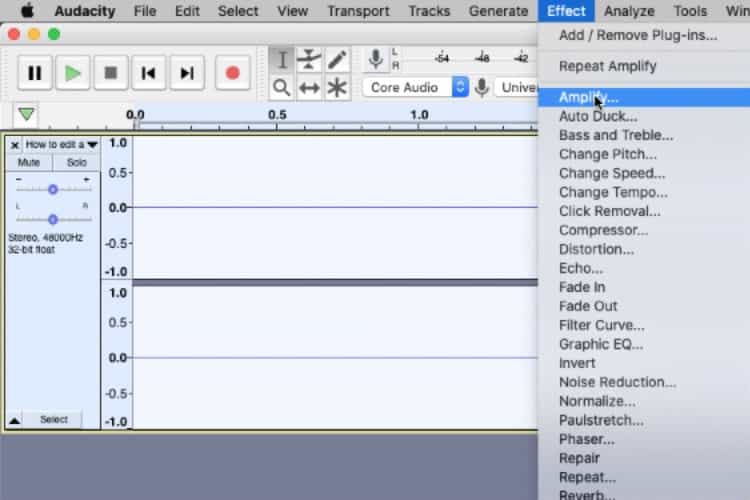Open the Apple menu

point(27,11)
